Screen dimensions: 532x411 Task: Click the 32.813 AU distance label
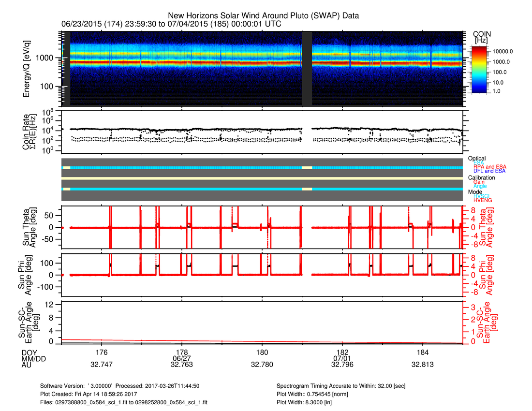[x=422, y=365]
